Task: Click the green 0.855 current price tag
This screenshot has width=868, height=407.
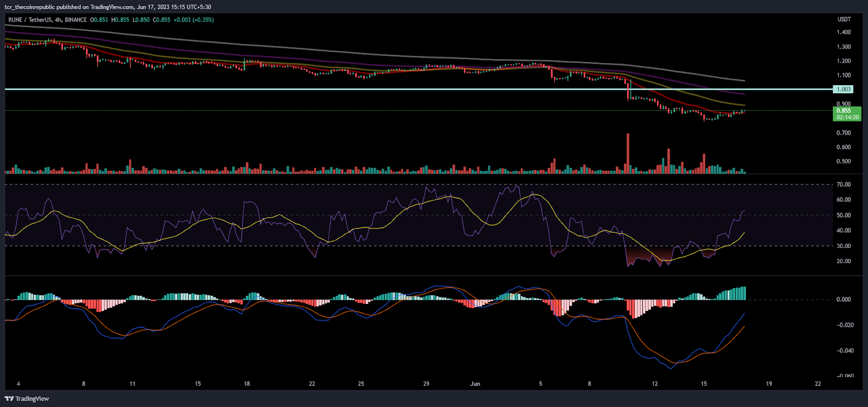Action: tap(846, 111)
